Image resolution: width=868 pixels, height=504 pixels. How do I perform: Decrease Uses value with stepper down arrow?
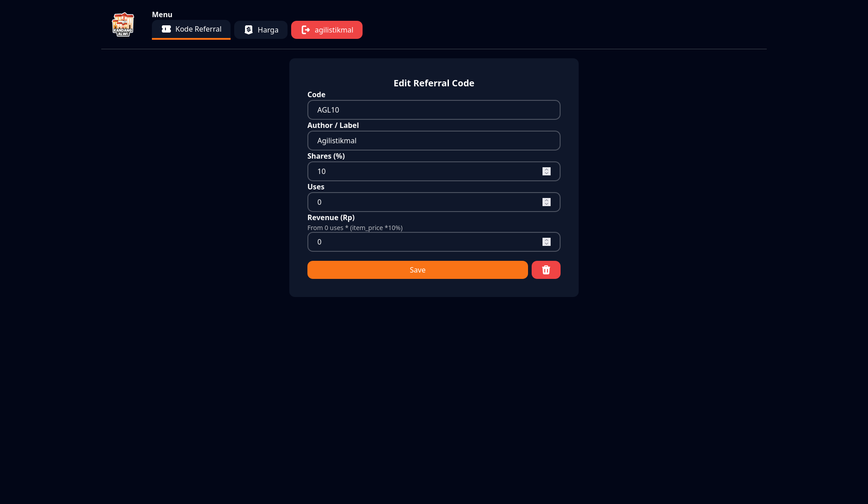(x=547, y=204)
